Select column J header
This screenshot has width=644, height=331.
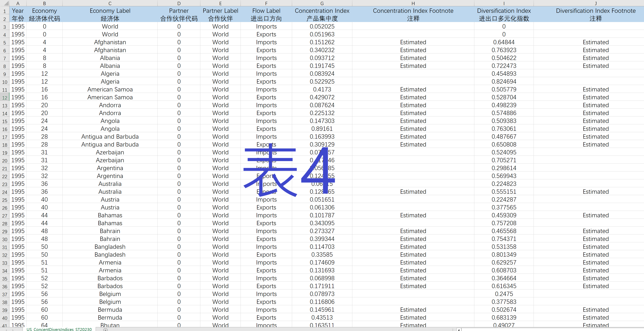coord(596,4)
